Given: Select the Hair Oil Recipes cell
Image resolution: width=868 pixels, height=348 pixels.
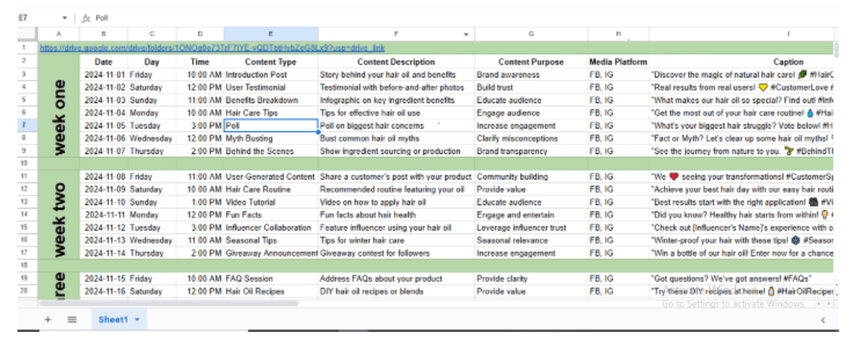Looking at the screenshot, I should click(271, 291).
